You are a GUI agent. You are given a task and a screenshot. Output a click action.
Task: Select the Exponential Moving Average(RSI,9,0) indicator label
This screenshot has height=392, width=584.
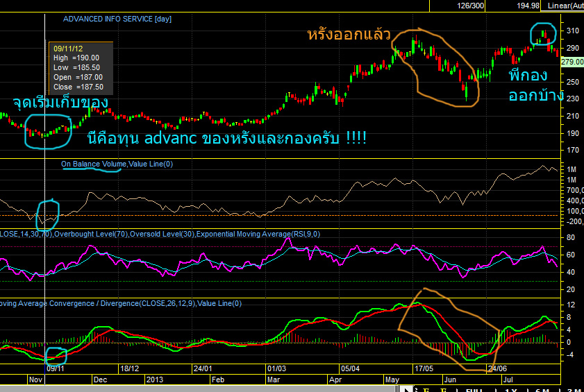tap(258, 234)
